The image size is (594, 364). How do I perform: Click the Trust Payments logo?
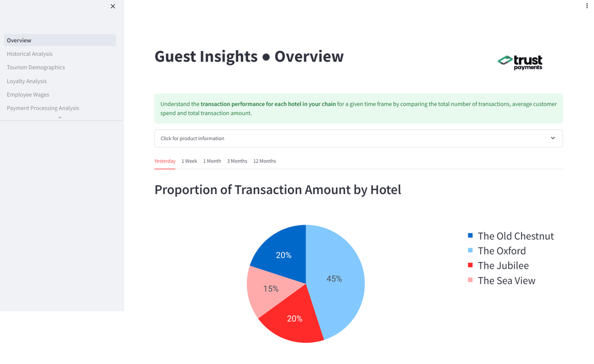(x=520, y=62)
